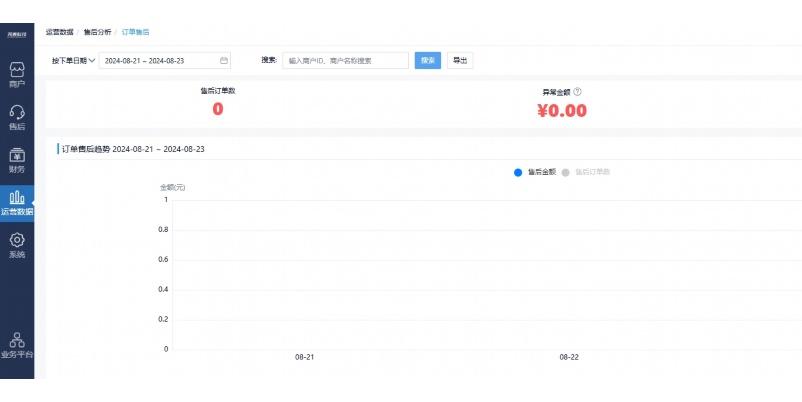Focus the merchant ID search input
This screenshot has width=802, height=402.
(x=345, y=60)
